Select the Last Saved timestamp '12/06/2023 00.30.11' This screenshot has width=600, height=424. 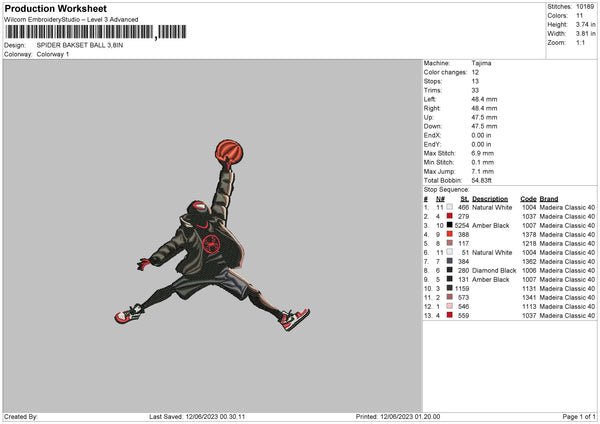tap(215, 416)
